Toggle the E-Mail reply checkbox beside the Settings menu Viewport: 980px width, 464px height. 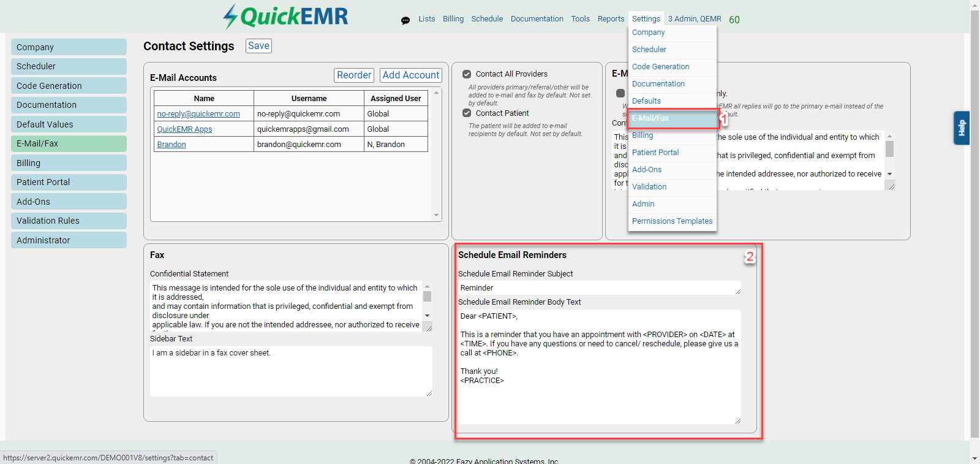click(x=620, y=93)
